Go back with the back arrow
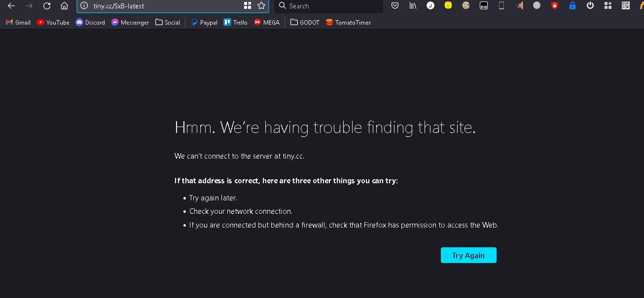The width and height of the screenshot is (644, 298). click(x=11, y=6)
